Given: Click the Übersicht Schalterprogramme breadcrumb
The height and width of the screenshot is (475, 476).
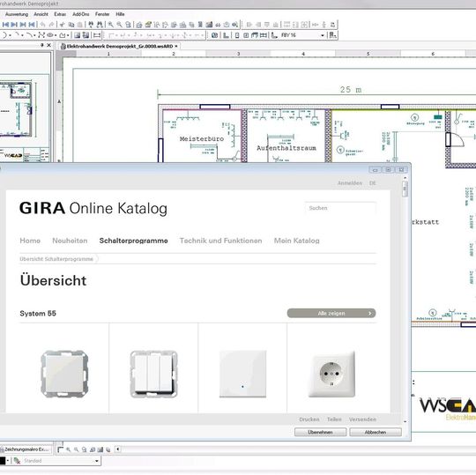Looking at the screenshot, I should click(x=56, y=259).
